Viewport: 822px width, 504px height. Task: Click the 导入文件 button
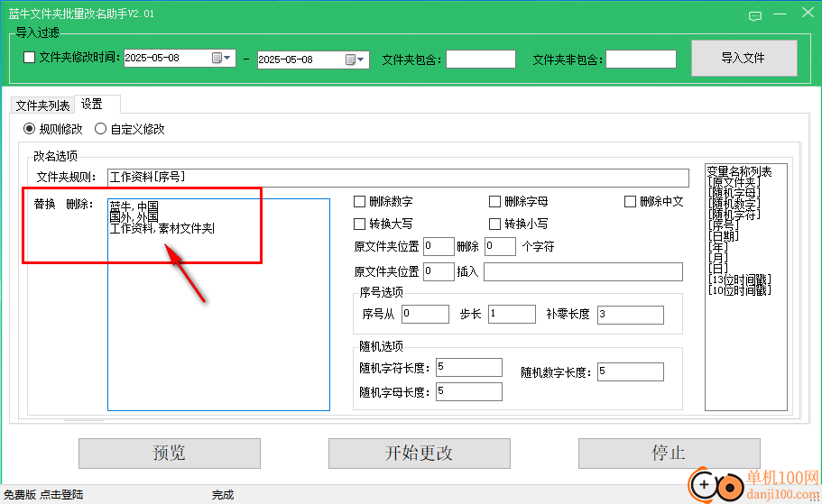(x=743, y=58)
